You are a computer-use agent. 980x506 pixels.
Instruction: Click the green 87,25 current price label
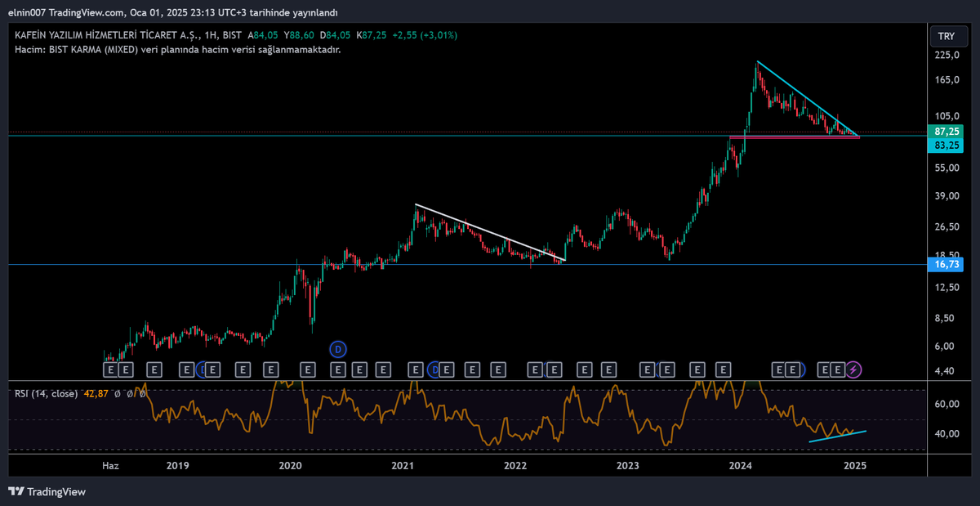947,131
